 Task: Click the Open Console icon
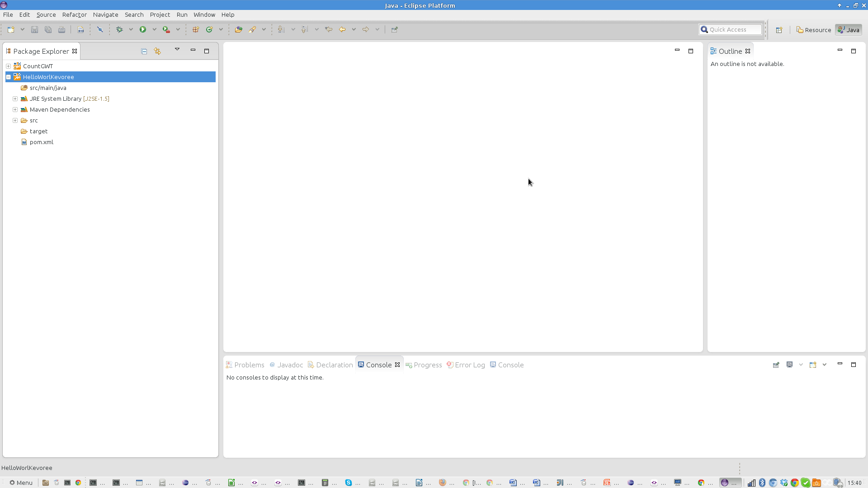pos(813,365)
